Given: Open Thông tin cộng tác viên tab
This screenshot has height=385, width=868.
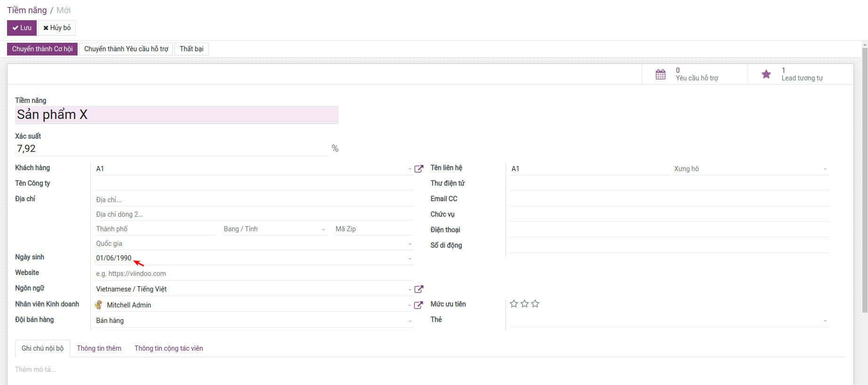Looking at the screenshot, I should coord(168,348).
